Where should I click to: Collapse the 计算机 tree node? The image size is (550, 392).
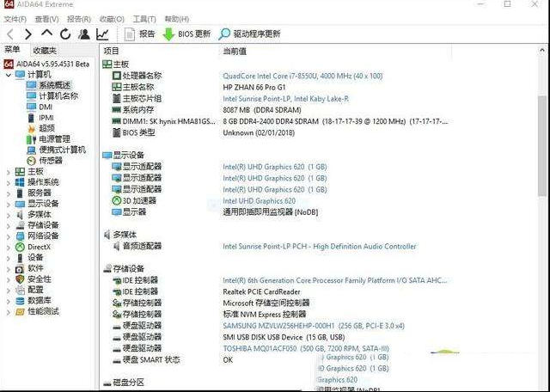(x=9, y=75)
